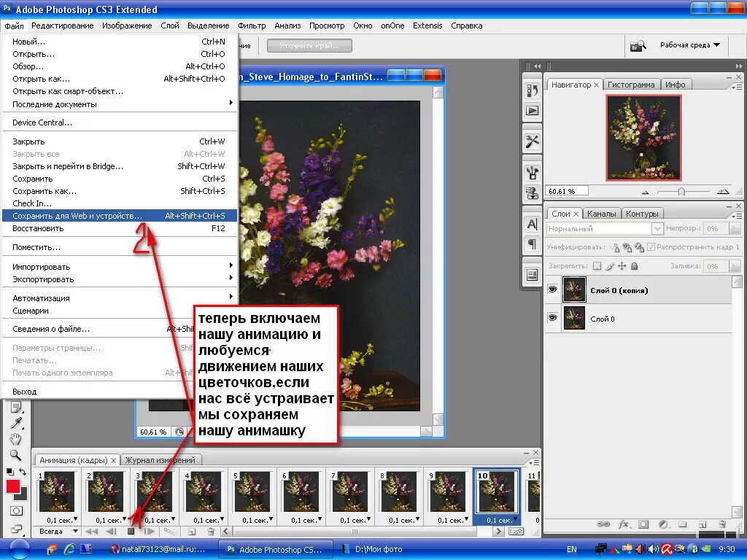This screenshot has height=560, width=747.
Task: Open the Navigator panel options menu
Action: [x=737, y=87]
